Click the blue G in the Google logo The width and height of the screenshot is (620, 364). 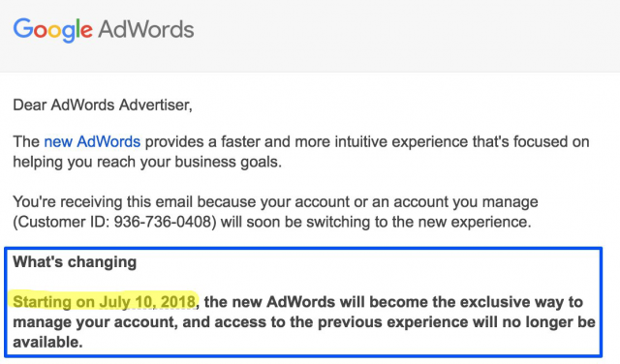[23, 28]
